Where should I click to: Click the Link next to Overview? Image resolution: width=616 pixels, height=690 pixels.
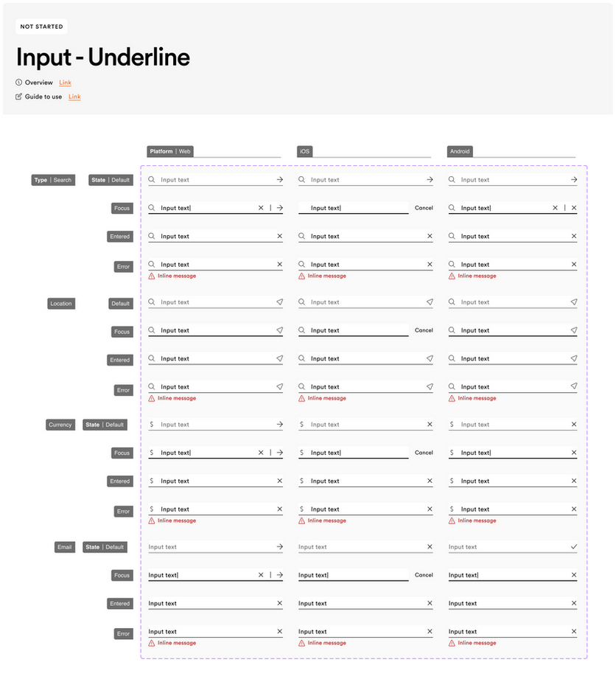coord(65,83)
